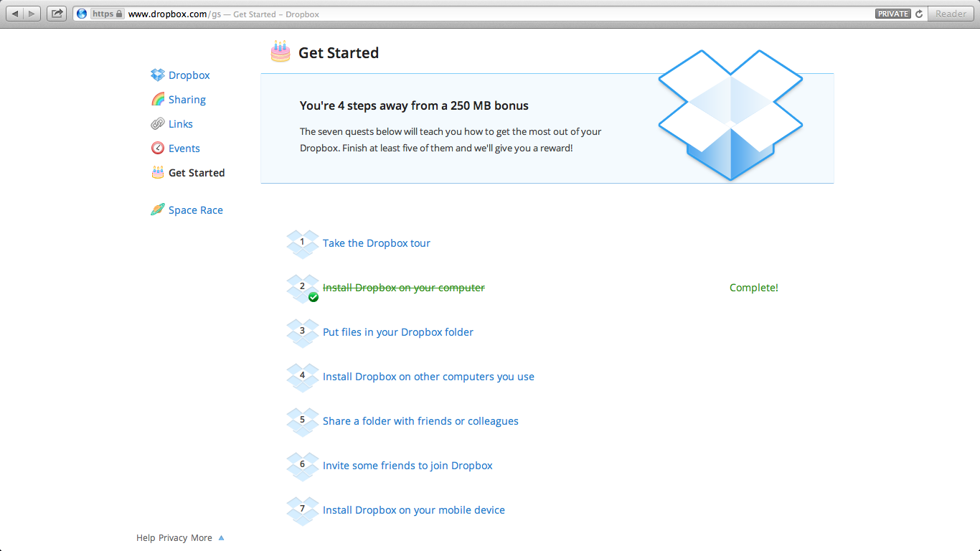The height and width of the screenshot is (551, 980).
Task: Click step 7 box icon
Action: pyautogui.click(x=303, y=511)
